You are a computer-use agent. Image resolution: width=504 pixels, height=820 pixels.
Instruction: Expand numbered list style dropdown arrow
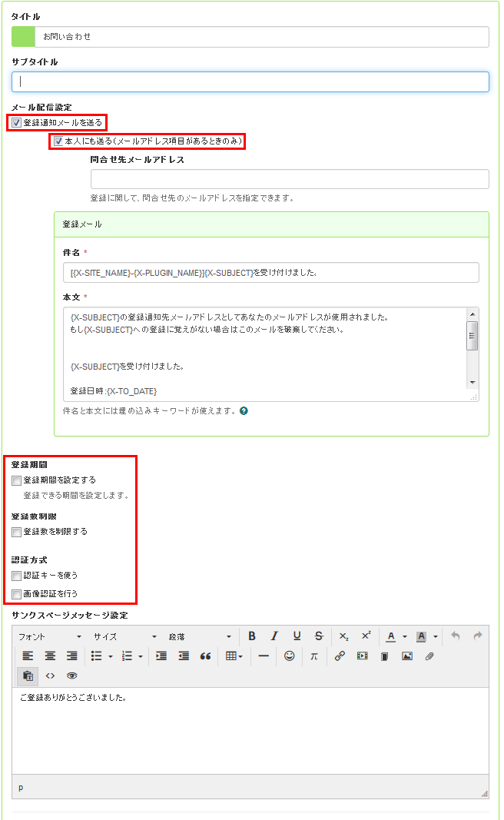click(141, 656)
